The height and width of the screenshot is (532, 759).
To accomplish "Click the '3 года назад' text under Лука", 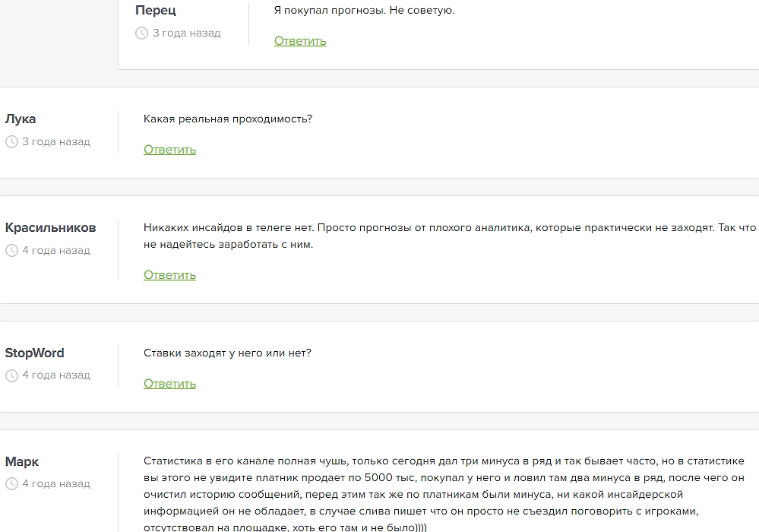I will pos(56,142).
